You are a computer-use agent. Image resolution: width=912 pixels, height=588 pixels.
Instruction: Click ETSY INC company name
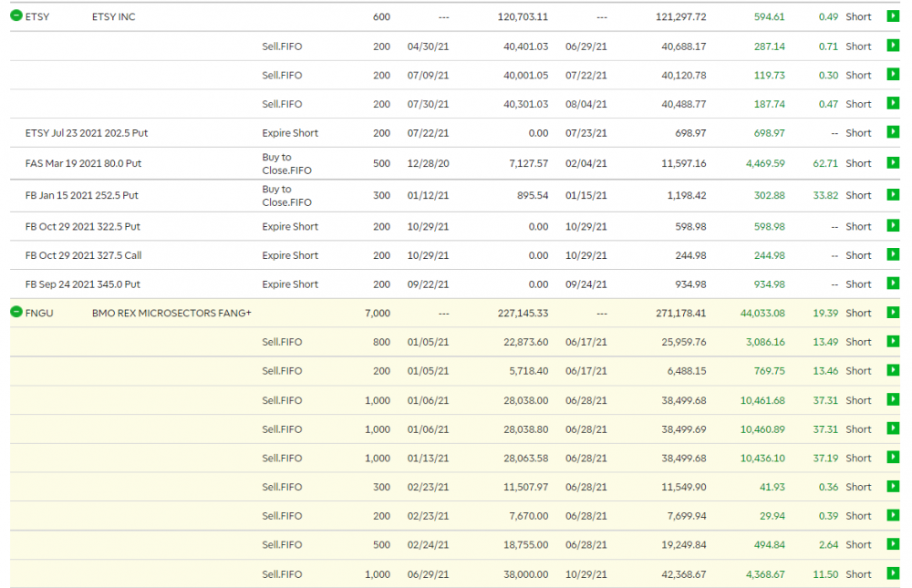[114, 17]
